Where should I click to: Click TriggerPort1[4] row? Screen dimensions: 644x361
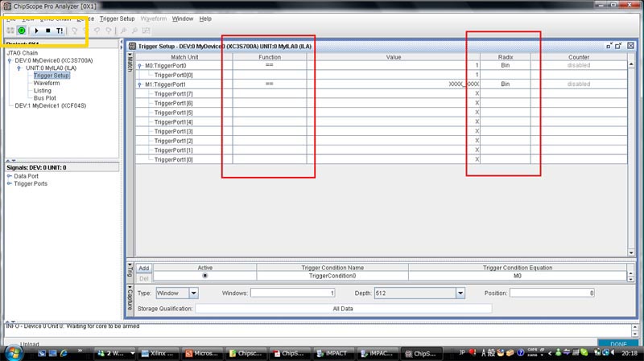coord(381,122)
